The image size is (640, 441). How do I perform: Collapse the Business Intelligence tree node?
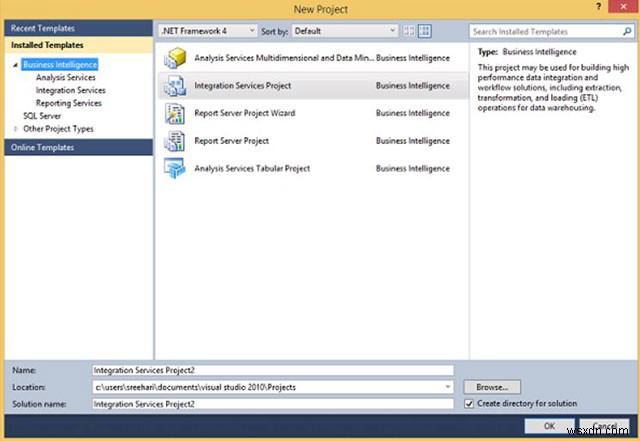[x=15, y=65]
